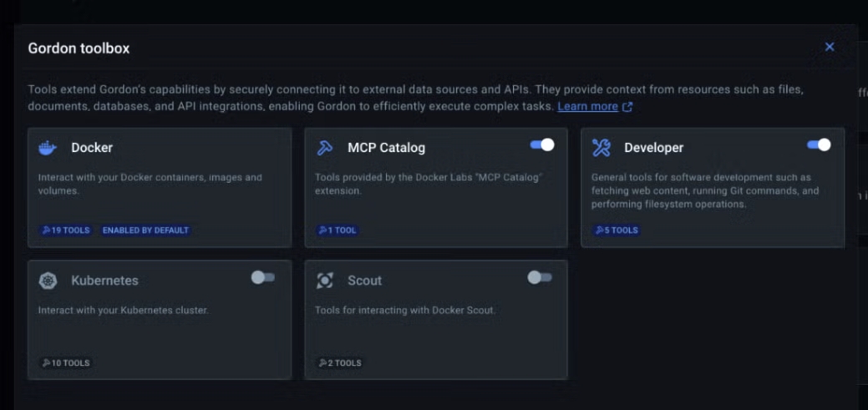Open the Learn more link

[587, 106]
